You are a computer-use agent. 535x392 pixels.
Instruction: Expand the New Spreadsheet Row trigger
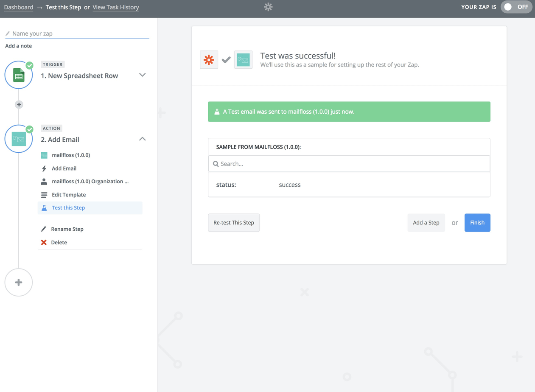pyautogui.click(x=143, y=75)
